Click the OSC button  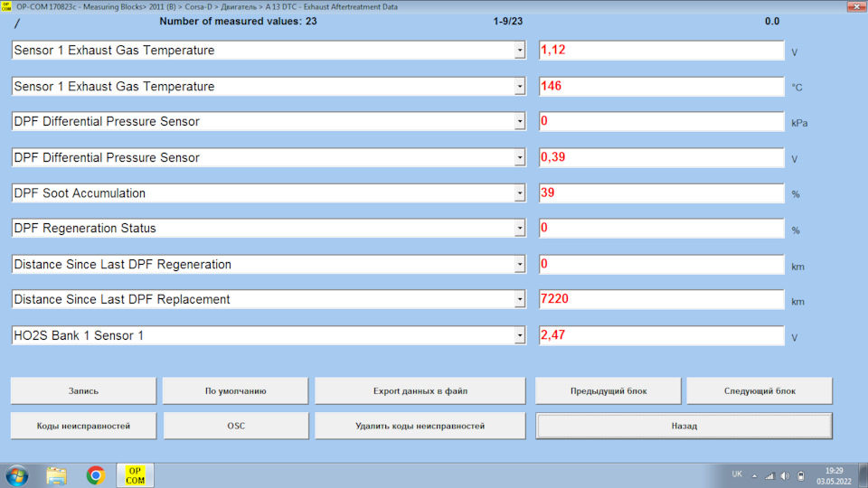point(236,426)
